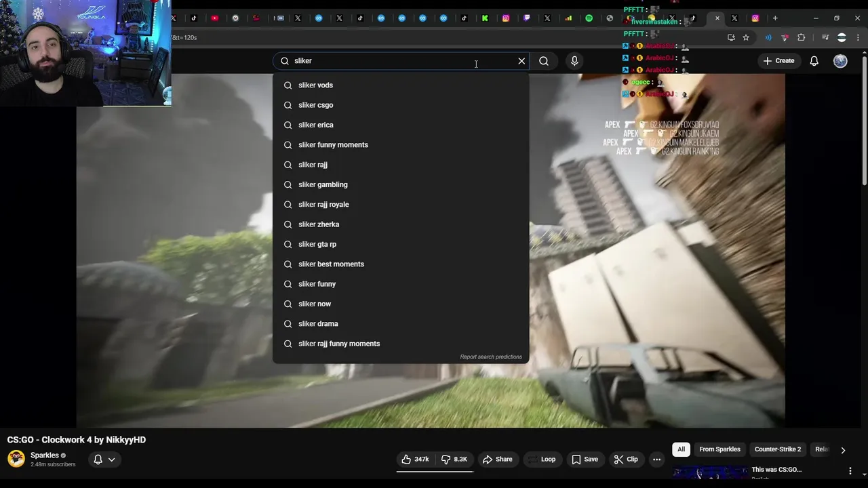Show more filter chips with right chevron

pyautogui.click(x=843, y=450)
